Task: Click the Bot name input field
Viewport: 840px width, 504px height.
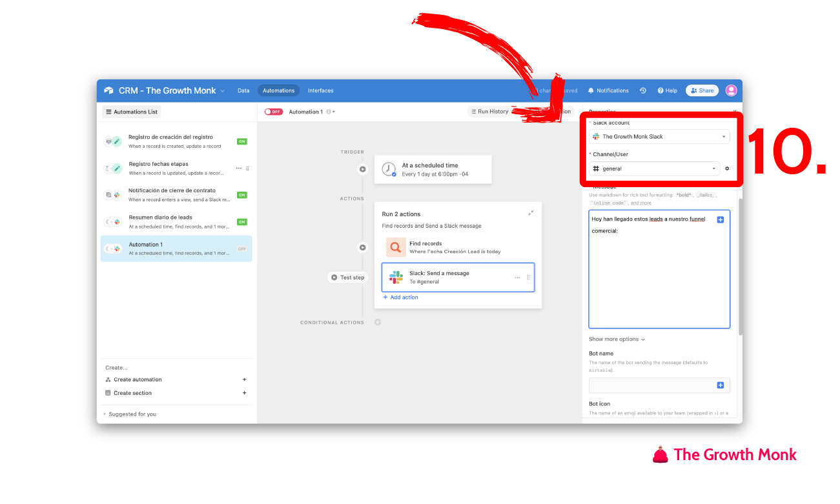Action: 659,385
